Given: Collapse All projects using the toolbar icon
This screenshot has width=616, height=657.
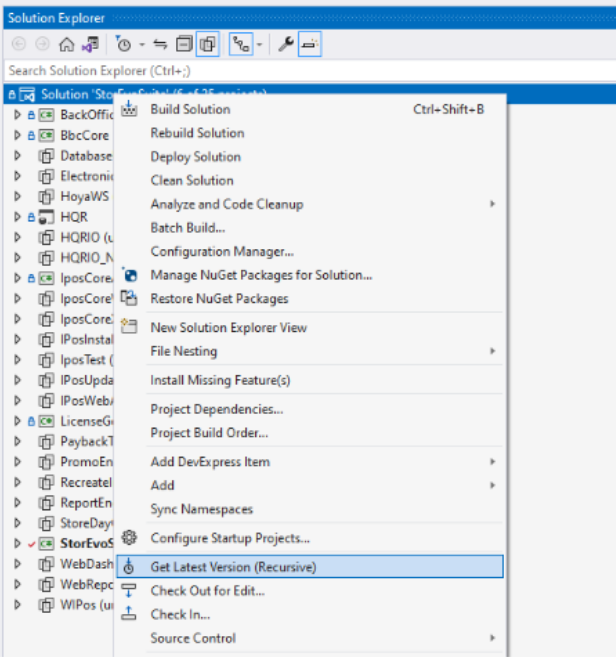Looking at the screenshot, I should point(184,44).
